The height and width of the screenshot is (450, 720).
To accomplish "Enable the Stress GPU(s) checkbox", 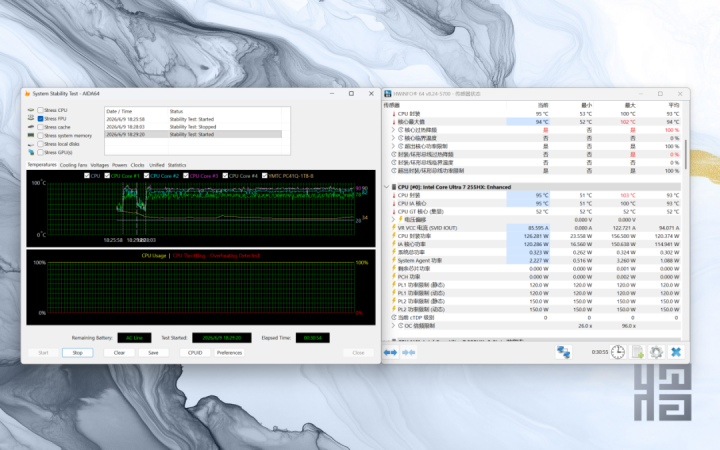I will click(40, 152).
